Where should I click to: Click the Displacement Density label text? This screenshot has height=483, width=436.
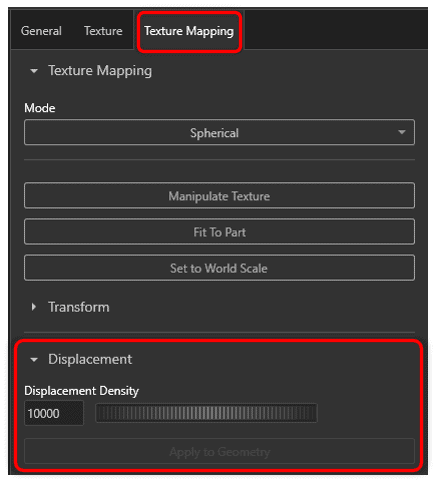pos(82,391)
